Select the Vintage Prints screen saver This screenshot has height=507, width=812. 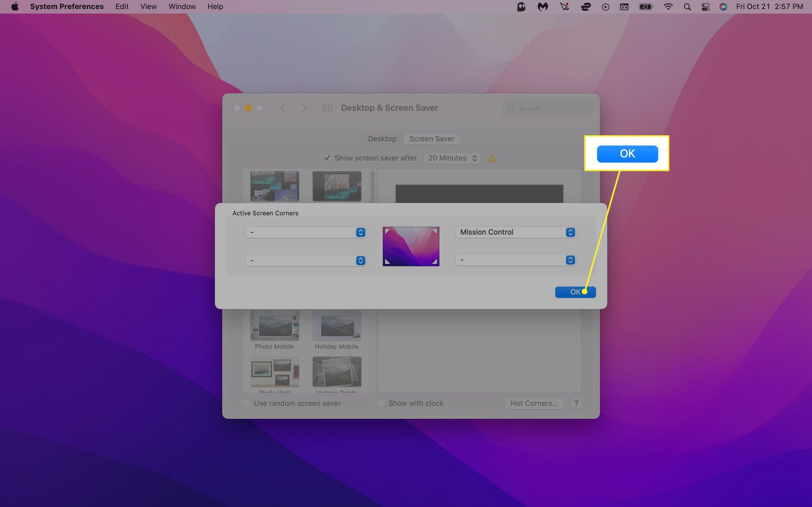(x=337, y=375)
